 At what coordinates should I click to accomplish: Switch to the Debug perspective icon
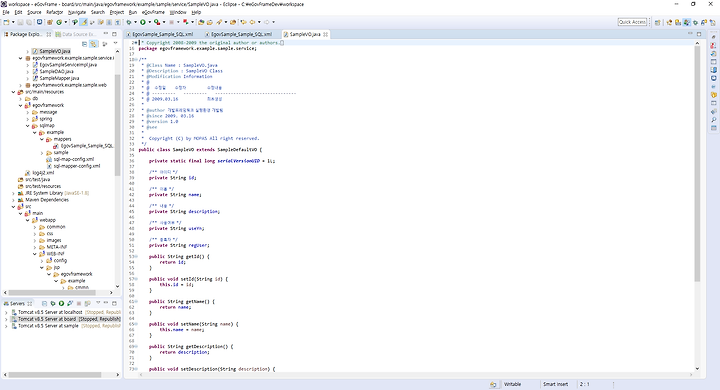click(695, 22)
